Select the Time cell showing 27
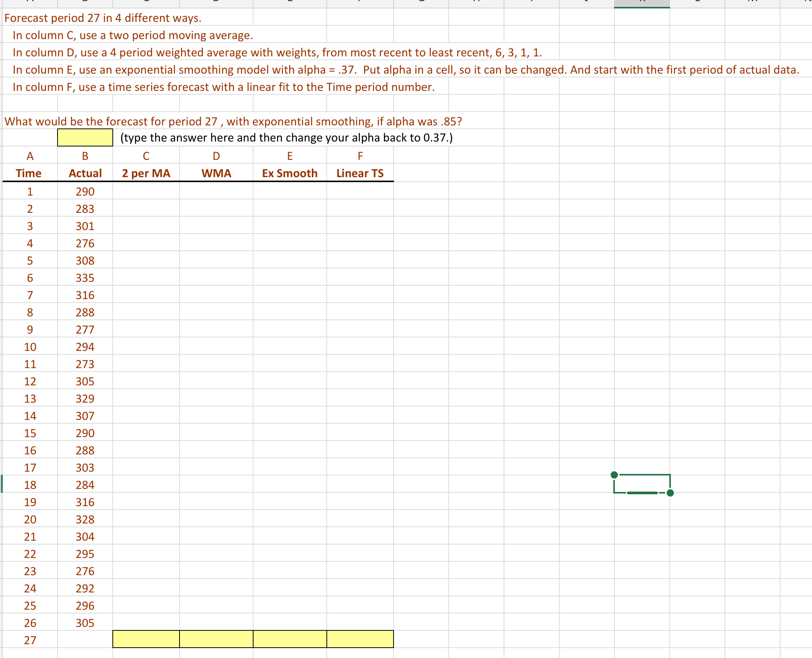Screen dimensions: 812x658 coord(30,640)
